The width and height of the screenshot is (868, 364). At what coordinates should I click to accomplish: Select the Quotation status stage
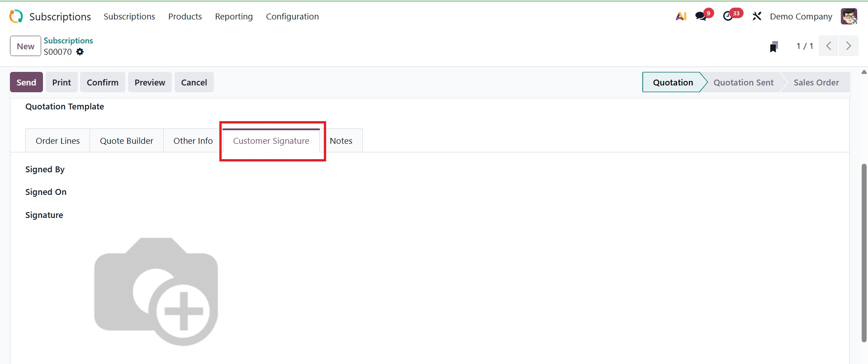[x=673, y=82]
